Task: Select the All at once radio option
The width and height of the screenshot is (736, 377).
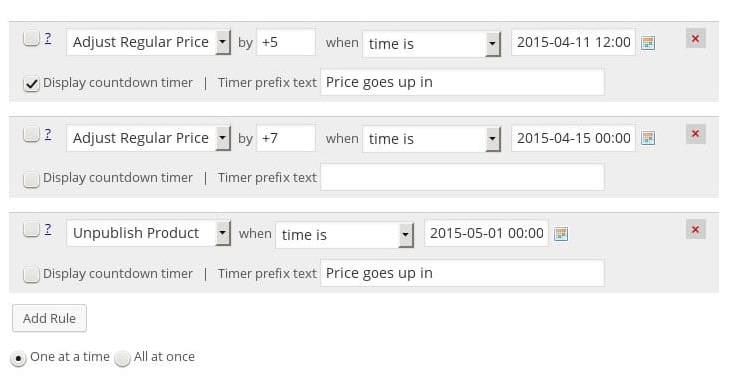Action: (122, 359)
